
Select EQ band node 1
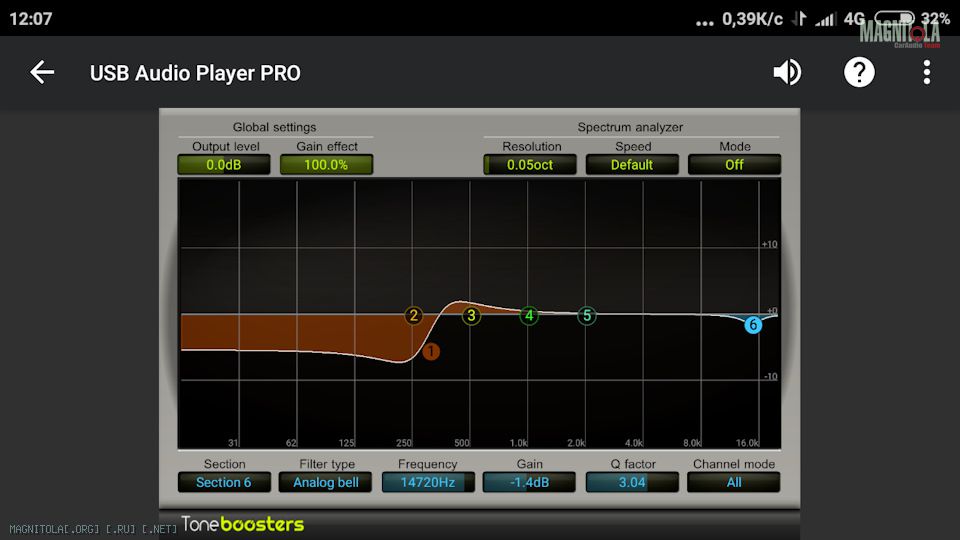click(431, 351)
